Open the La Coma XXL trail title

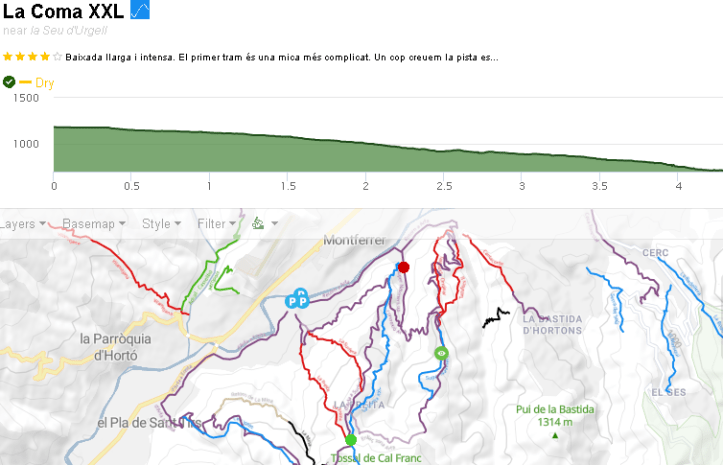tap(62, 11)
